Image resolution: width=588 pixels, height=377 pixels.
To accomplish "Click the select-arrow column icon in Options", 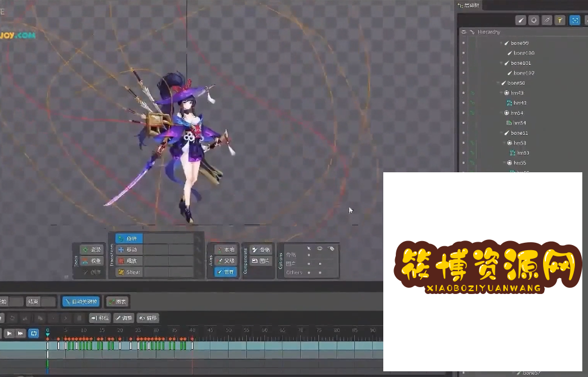I will tap(309, 248).
